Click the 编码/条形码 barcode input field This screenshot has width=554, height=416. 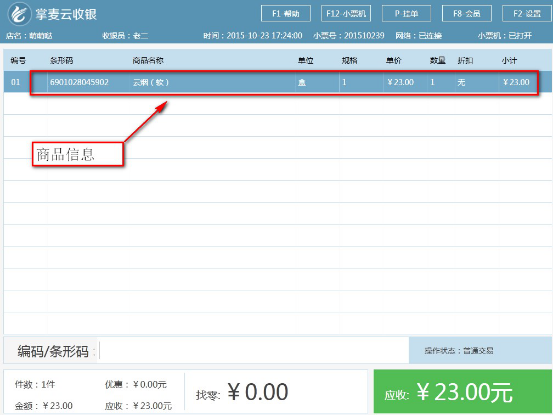point(254,351)
